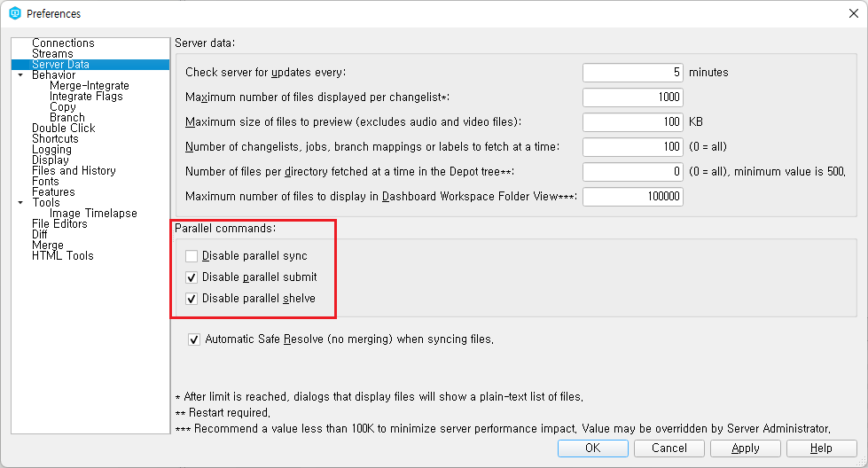The height and width of the screenshot is (468, 868).
Task: Click 'Server data:' heading text
Action: pyautogui.click(x=205, y=43)
